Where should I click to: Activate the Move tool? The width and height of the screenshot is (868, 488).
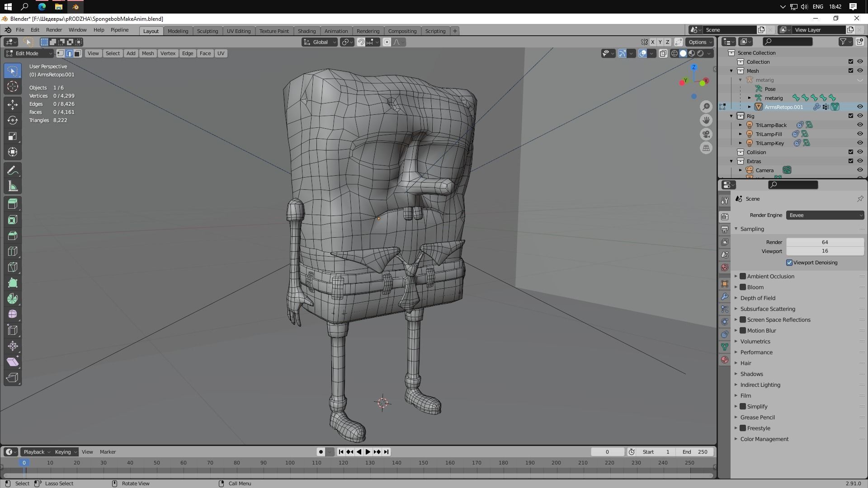point(13,104)
